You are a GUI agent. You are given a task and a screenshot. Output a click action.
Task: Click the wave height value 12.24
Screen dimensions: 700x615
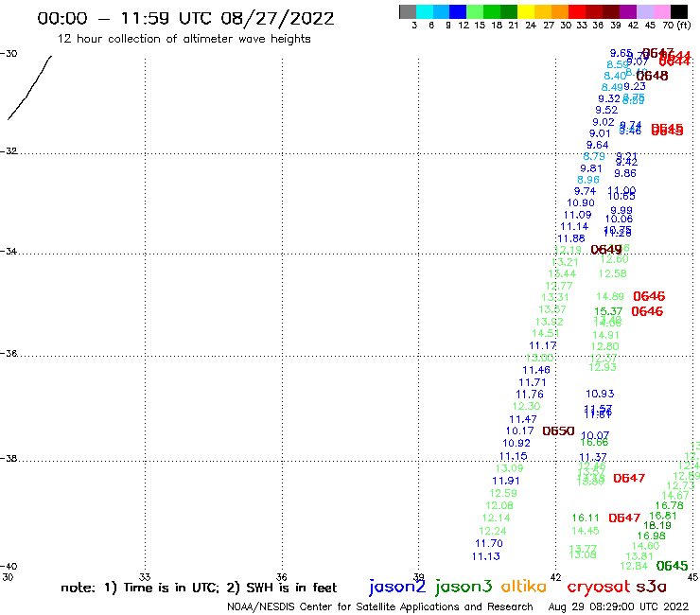tap(493, 531)
